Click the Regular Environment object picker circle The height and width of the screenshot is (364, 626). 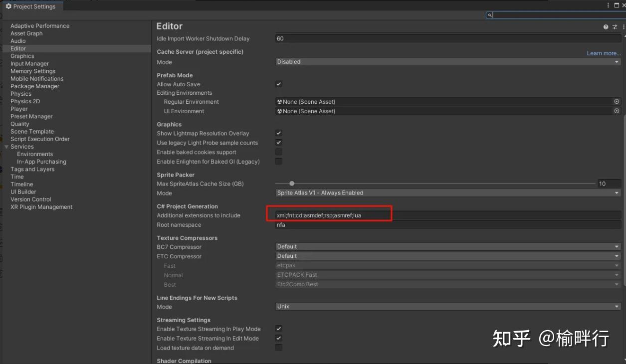coord(617,102)
